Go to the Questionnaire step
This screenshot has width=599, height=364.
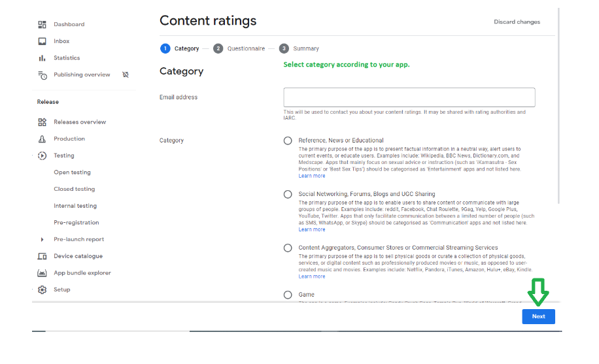(245, 48)
